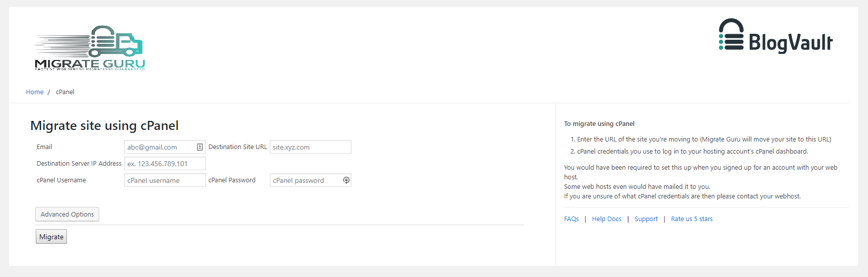Focus the Email input field
This screenshot has height=277, width=868.
pyautogui.click(x=165, y=147)
